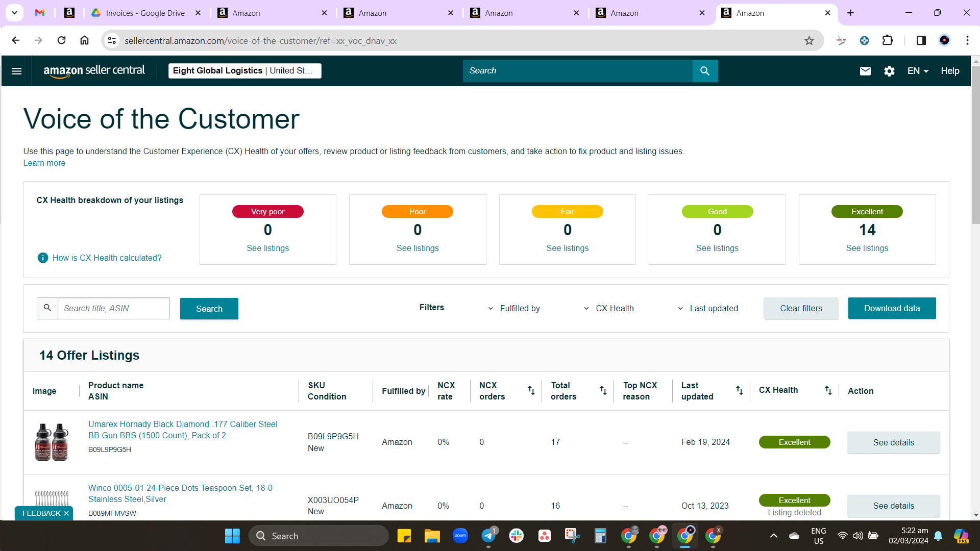Reload the current page
This screenshot has height=551, width=980.
tap(61, 40)
